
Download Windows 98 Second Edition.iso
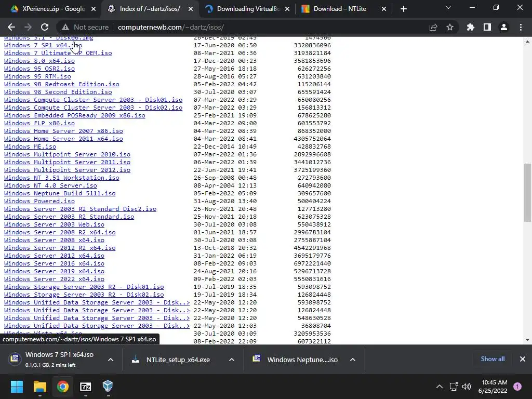[58, 92]
